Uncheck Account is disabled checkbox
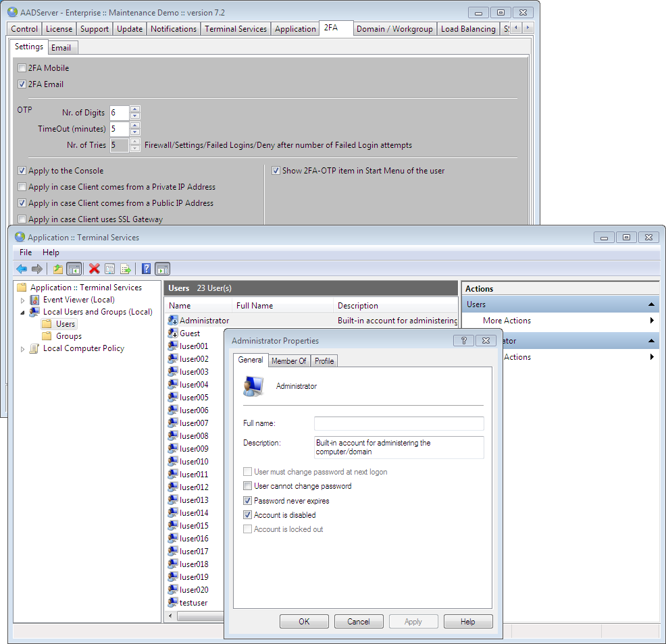The image size is (666, 644). coord(247,515)
